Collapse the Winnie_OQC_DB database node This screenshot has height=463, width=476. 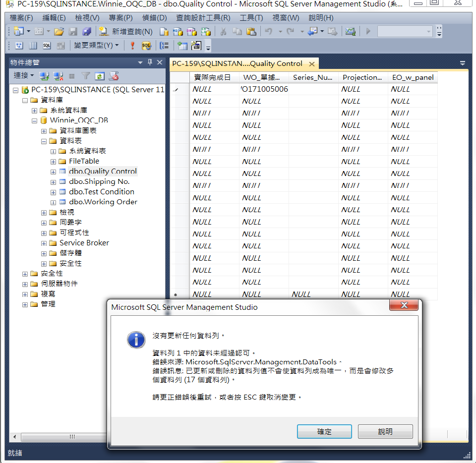pos(34,121)
